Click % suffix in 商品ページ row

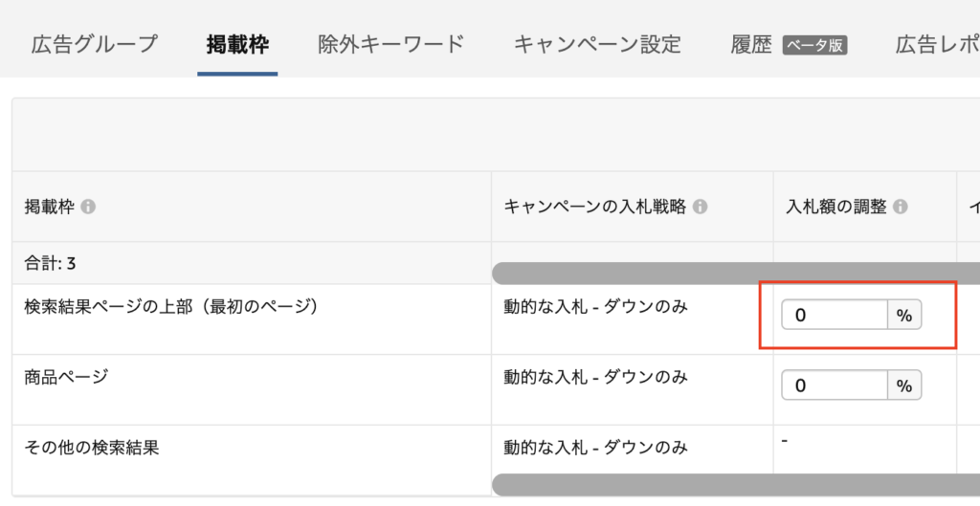[x=904, y=385]
